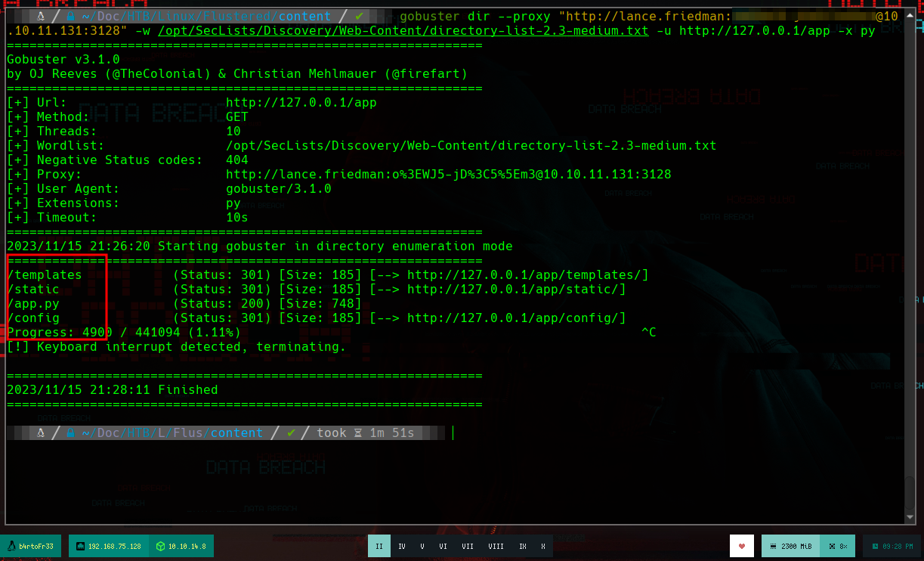
Task: Click the redirect URL http://127.0.0.1/app/templates/
Action: click(x=524, y=275)
